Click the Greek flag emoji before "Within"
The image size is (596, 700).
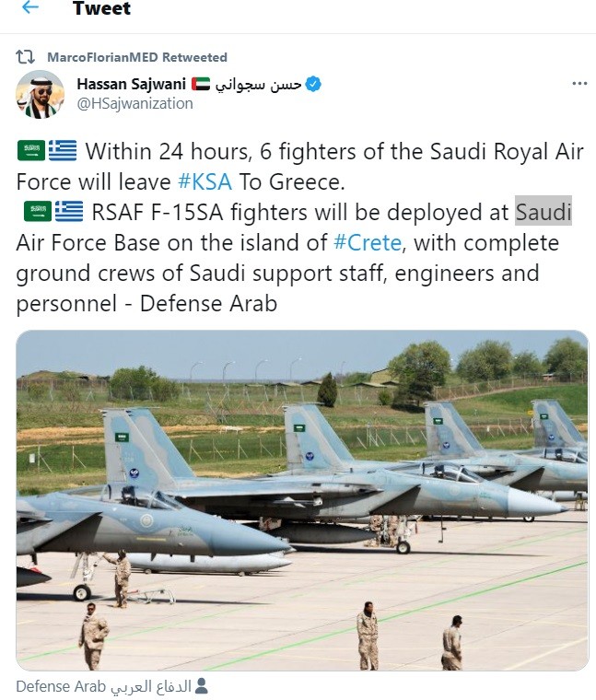click(62, 150)
